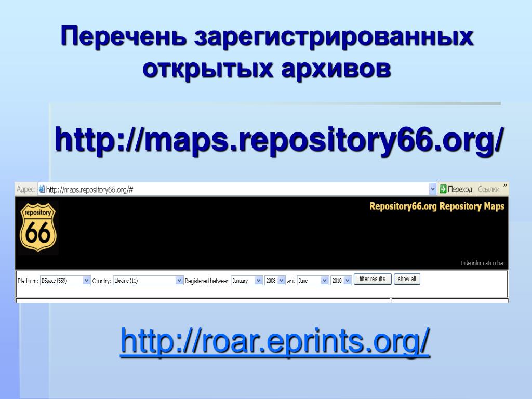
Task: Open the Country Ukraine (11) dropdown
Action: point(148,281)
